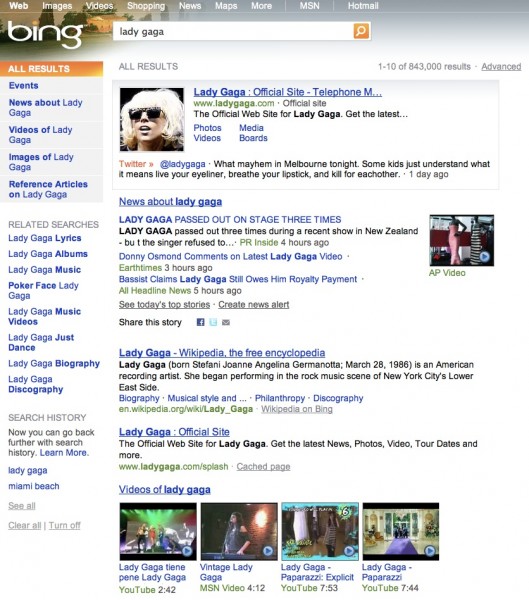Click the orange search magnifier button

click(x=361, y=31)
